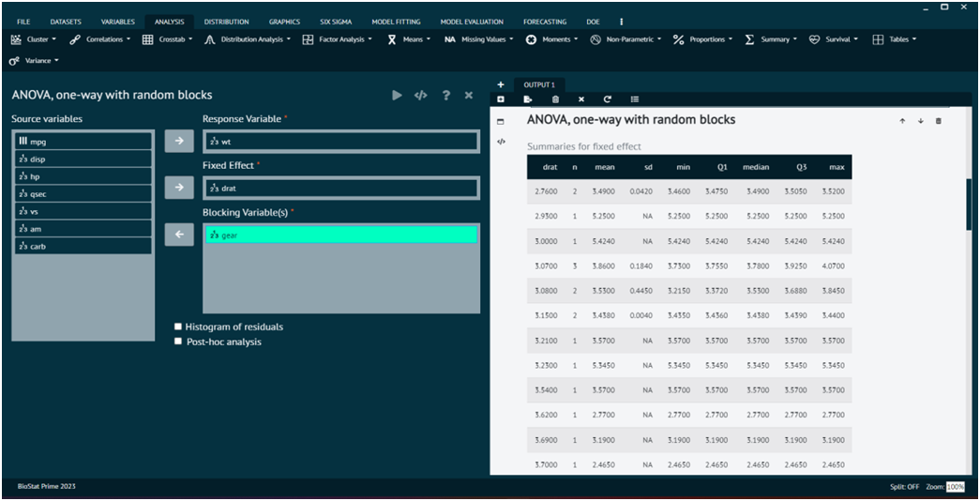Image resolution: width=980 pixels, height=501 pixels.
Task: Switch to the GRAPHICS tab
Action: click(x=284, y=22)
